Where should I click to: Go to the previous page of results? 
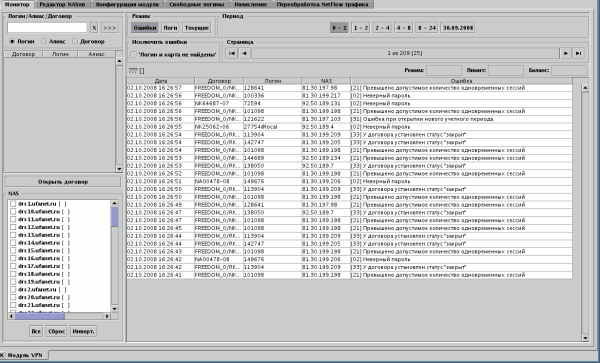245,54
